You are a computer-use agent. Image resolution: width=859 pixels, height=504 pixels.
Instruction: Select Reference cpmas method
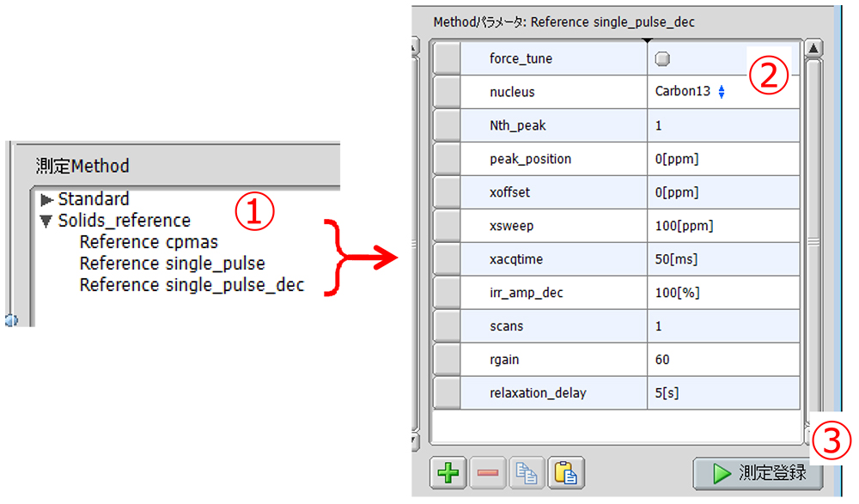point(149,243)
